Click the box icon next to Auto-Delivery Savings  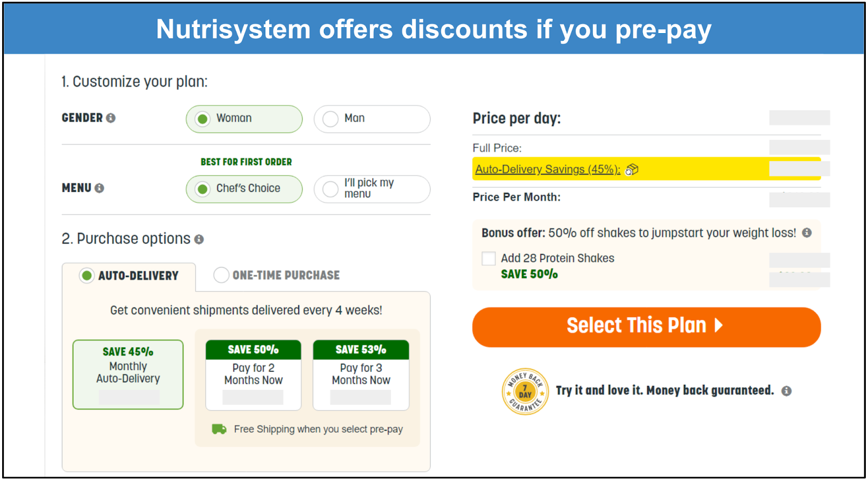pyautogui.click(x=632, y=170)
